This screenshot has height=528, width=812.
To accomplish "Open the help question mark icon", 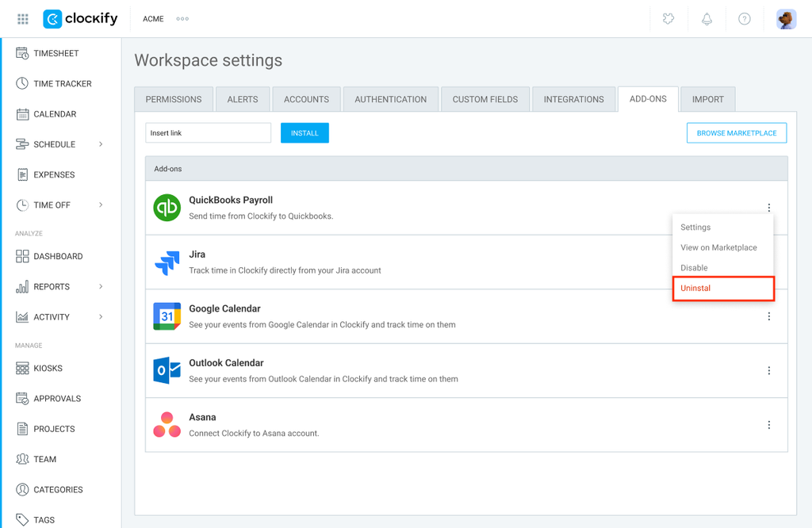I will (x=744, y=19).
